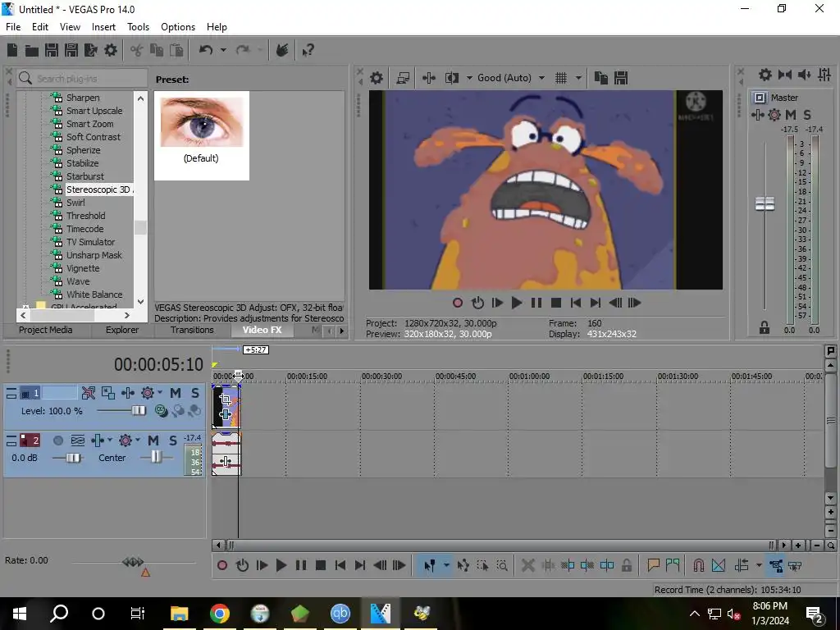Open a project with the folder icon
840x630 pixels.
[32, 50]
